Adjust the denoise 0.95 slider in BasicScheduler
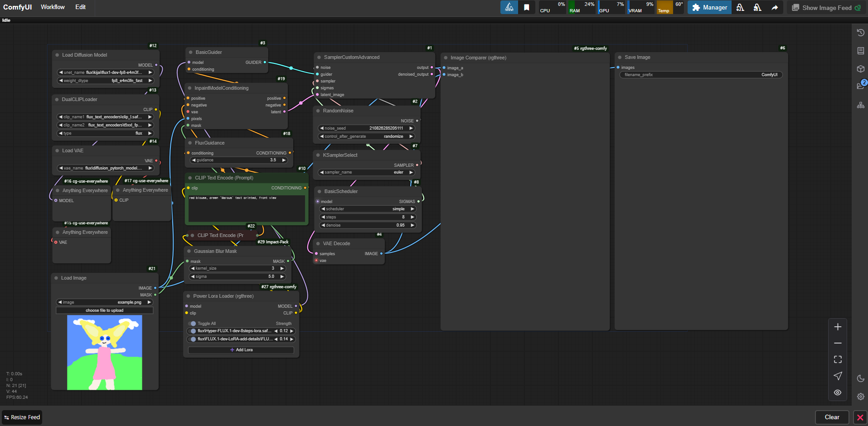The width and height of the screenshot is (868, 426). (367, 225)
